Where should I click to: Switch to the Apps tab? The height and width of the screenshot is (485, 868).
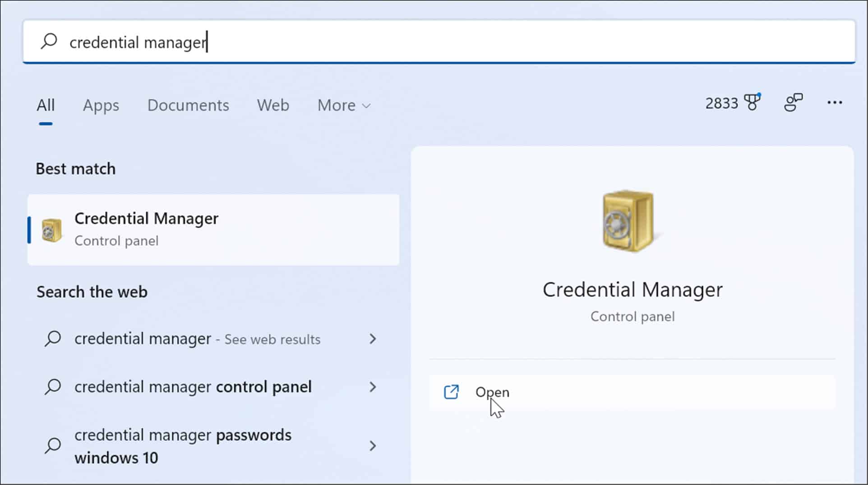[x=101, y=105]
